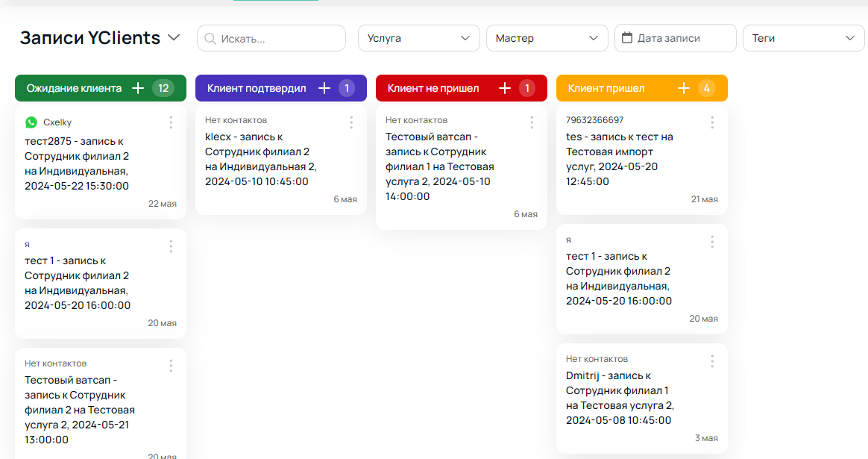Open the Dmitrij record card text
868x459 pixels.
(620, 398)
